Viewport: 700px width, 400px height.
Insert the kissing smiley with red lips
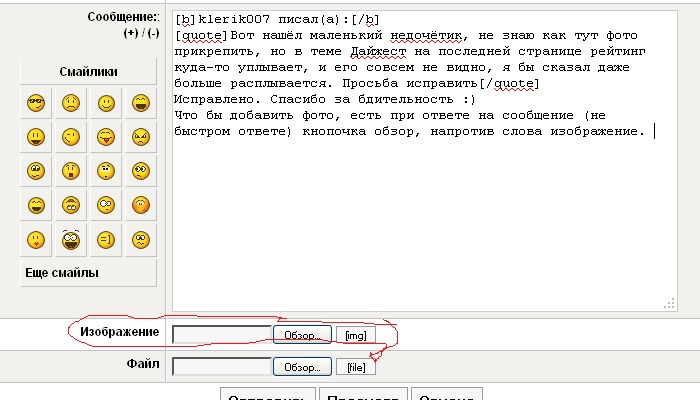(37, 239)
